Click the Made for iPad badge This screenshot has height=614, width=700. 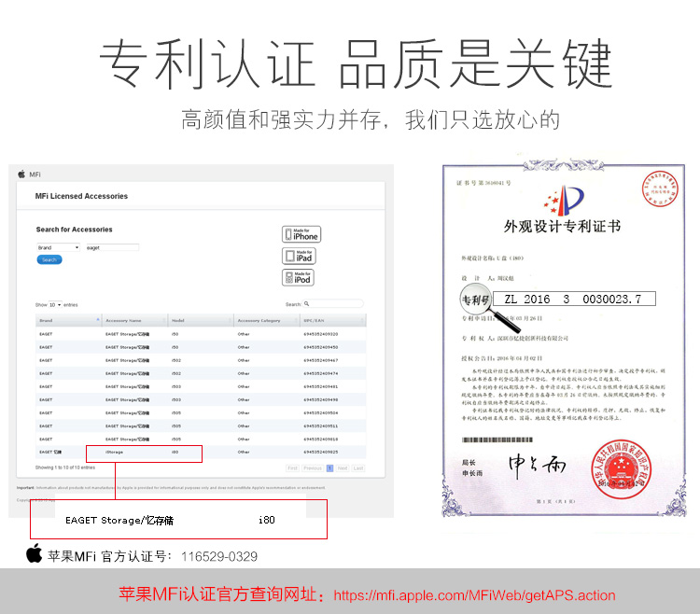pyautogui.click(x=299, y=256)
